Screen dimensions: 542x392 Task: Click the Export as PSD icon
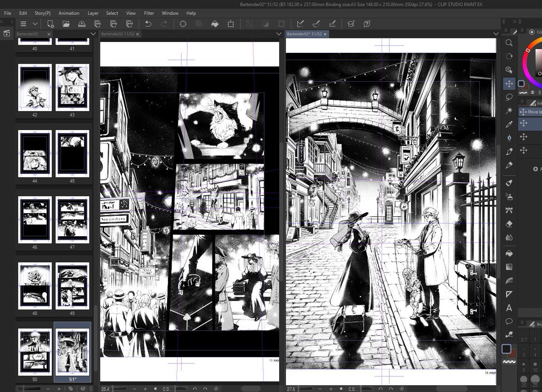pos(129,24)
